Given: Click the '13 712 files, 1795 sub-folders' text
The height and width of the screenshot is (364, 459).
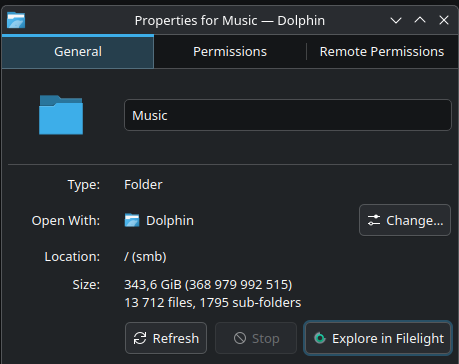Looking at the screenshot, I should pyautogui.click(x=213, y=303).
